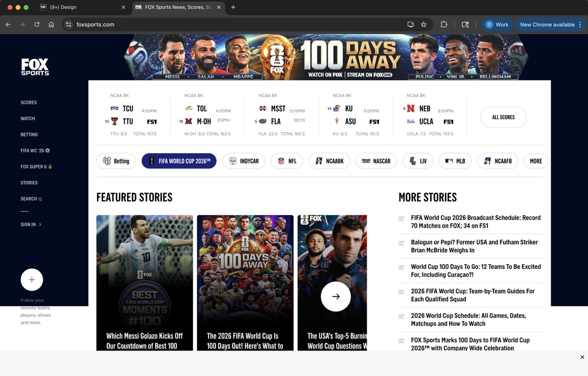588x376 pixels.
Task: Bookmark this page with star icon
Action: tap(424, 25)
